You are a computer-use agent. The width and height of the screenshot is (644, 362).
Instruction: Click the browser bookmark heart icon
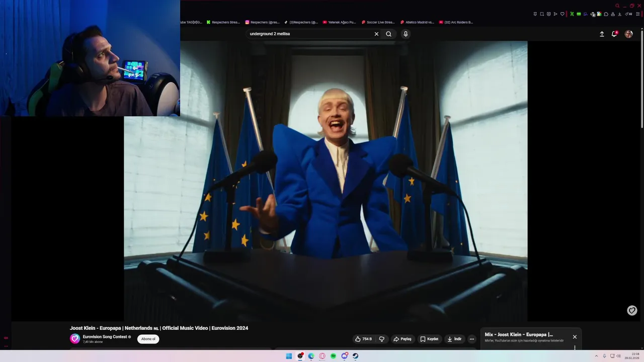pyautogui.click(x=562, y=14)
